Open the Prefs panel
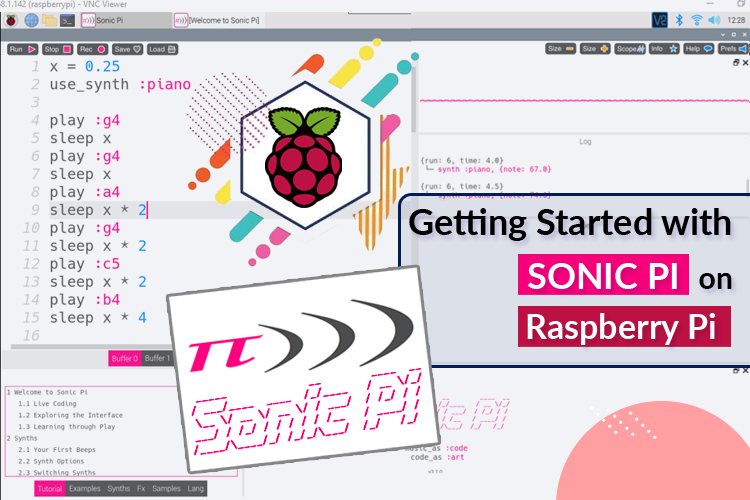This screenshot has height=500, width=750. (x=733, y=49)
